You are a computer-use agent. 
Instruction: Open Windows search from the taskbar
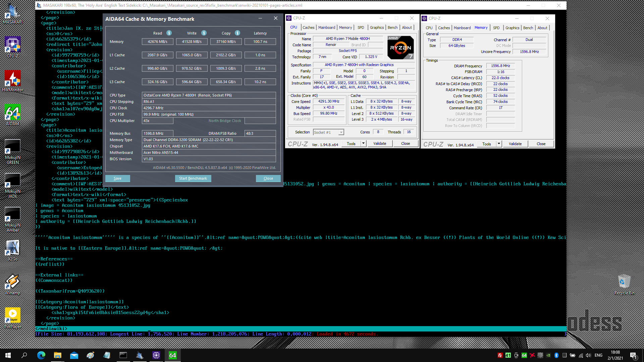click(x=24, y=355)
